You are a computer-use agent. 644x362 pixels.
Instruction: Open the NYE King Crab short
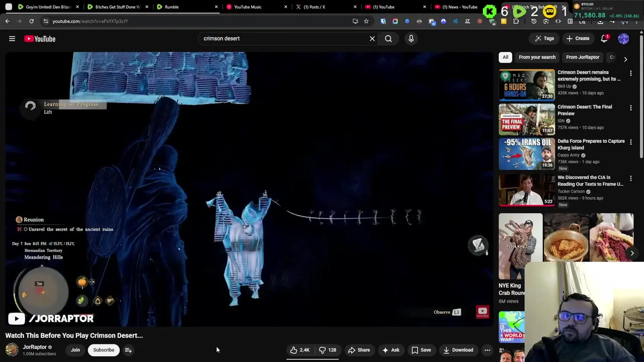pyautogui.click(x=521, y=246)
